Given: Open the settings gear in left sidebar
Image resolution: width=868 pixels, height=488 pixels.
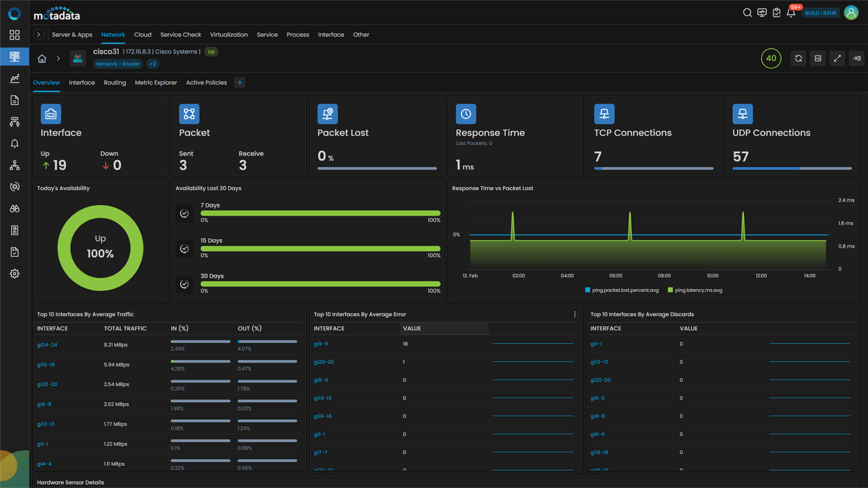Looking at the screenshot, I should [x=15, y=273].
